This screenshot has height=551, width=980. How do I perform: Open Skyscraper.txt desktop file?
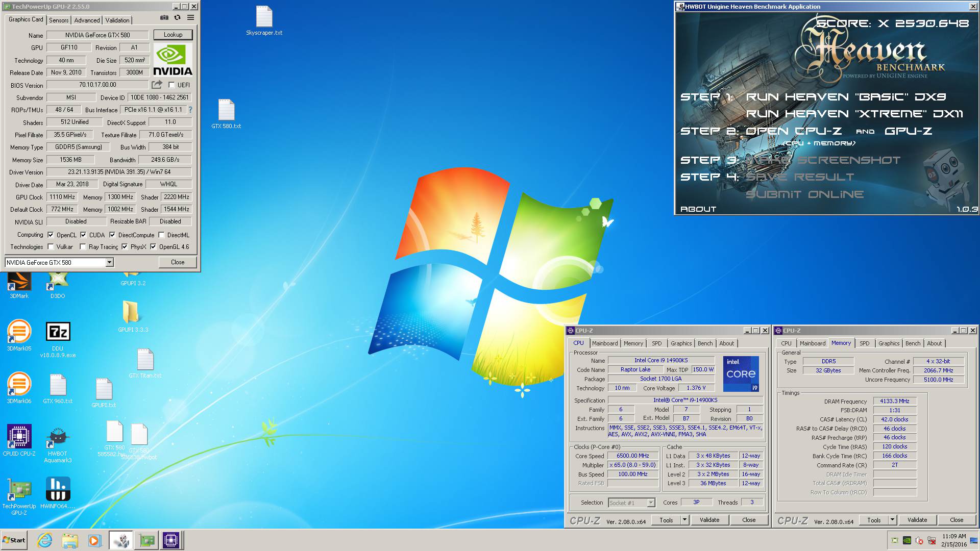pyautogui.click(x=264, y=21)
